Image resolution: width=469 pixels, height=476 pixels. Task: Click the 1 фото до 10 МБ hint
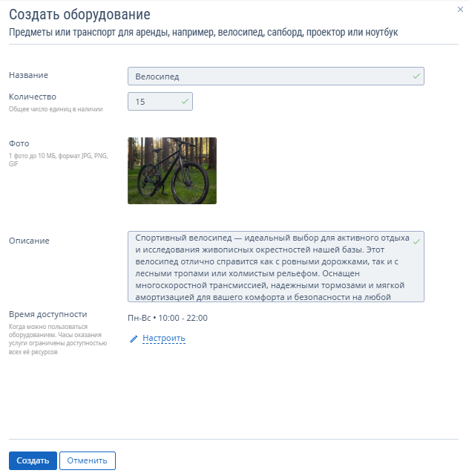pyautogui.click(x=59, y=160)
